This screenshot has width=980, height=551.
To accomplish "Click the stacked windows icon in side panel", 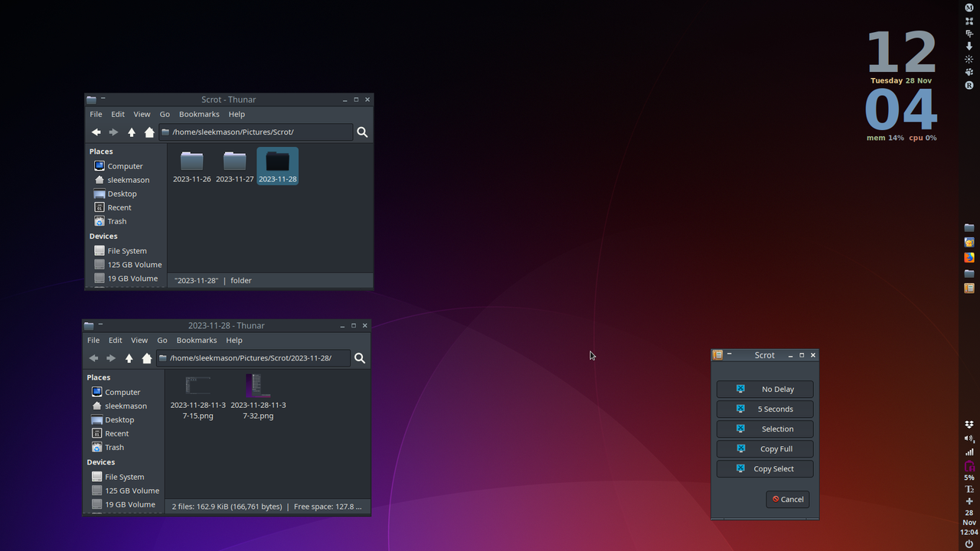I will [969, 34].
